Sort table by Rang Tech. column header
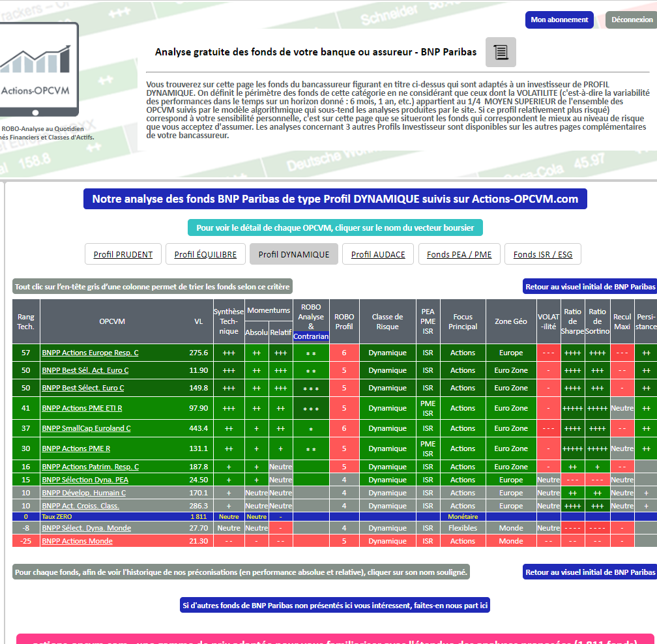This screenshot has width=657, height=644. [26, 321]
